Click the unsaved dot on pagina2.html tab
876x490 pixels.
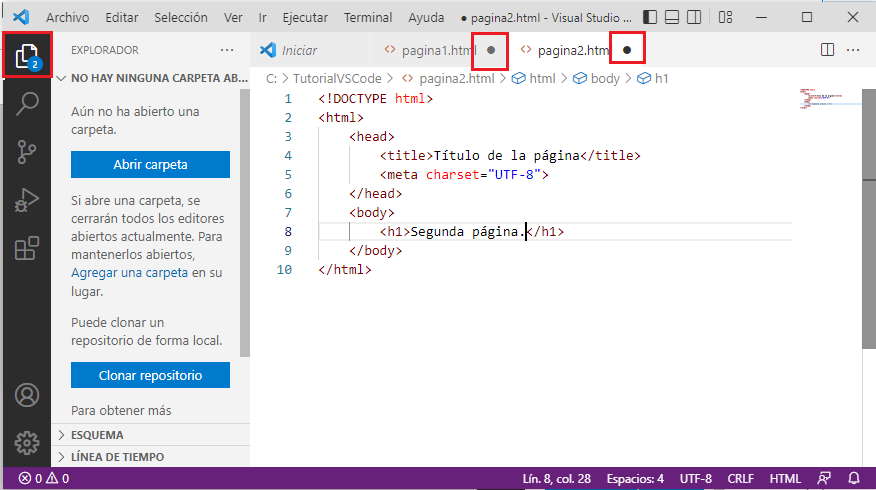coord(627,50)
